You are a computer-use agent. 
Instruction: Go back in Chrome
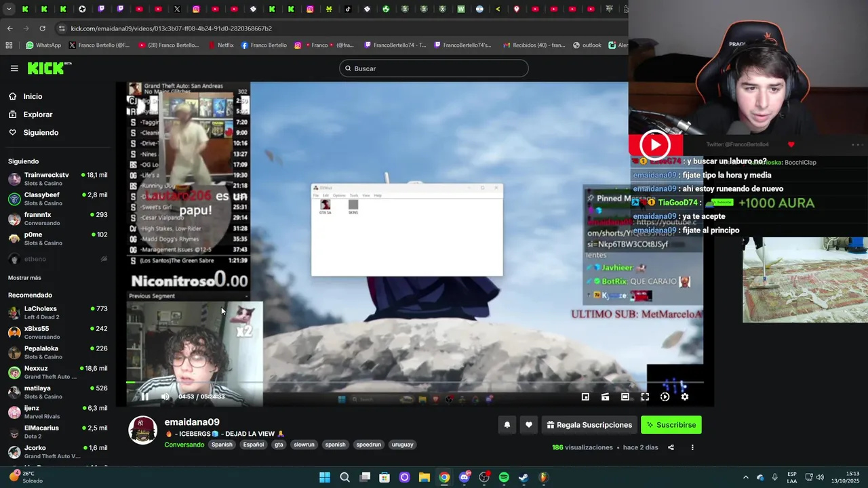(x=9, y=28)
